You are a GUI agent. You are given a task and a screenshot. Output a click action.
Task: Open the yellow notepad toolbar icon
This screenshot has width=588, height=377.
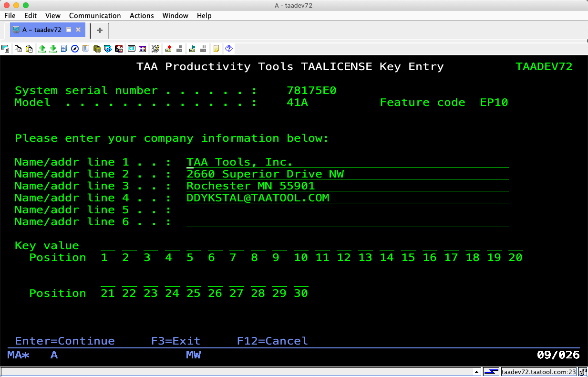pos(216,49)
